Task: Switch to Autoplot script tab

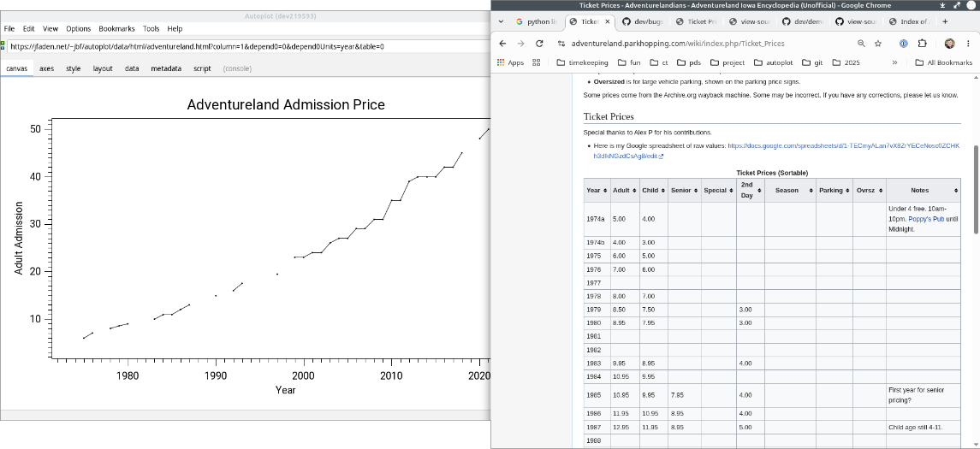Action: tap(202, 68)
